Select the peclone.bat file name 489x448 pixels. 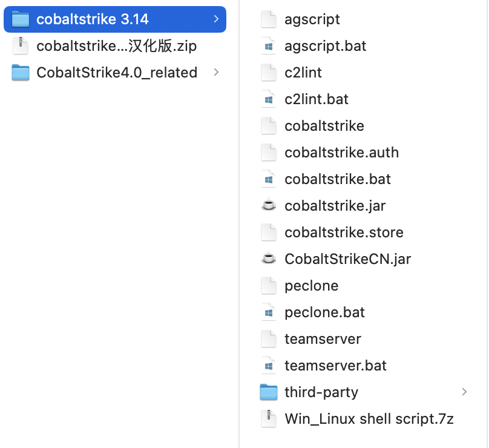click(x=324, y=312)
